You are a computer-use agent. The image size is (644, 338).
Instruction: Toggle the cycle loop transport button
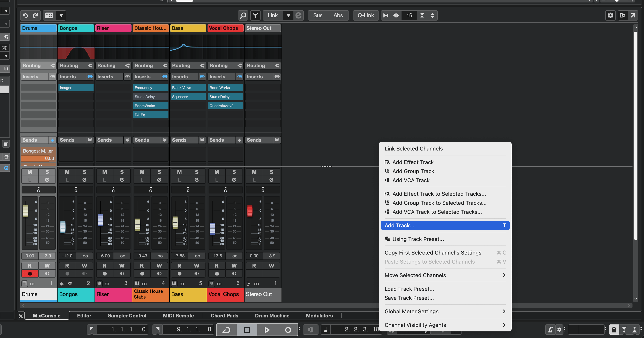(226, 330)
